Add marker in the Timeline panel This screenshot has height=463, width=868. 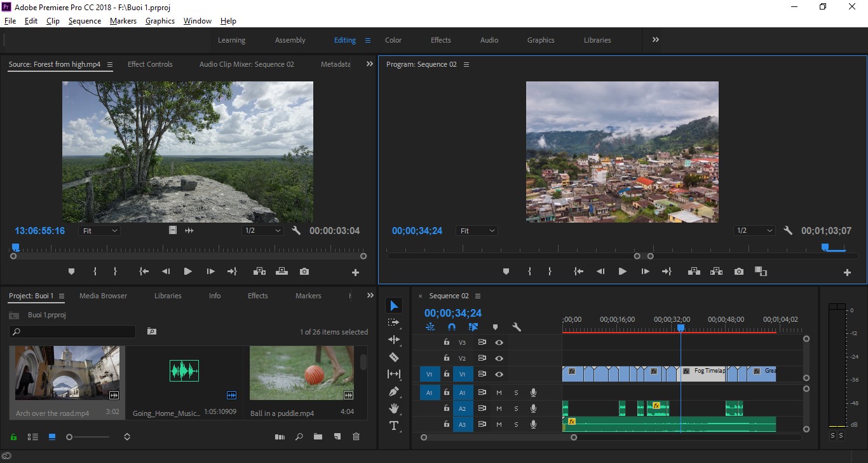click(x=495, y=328)
